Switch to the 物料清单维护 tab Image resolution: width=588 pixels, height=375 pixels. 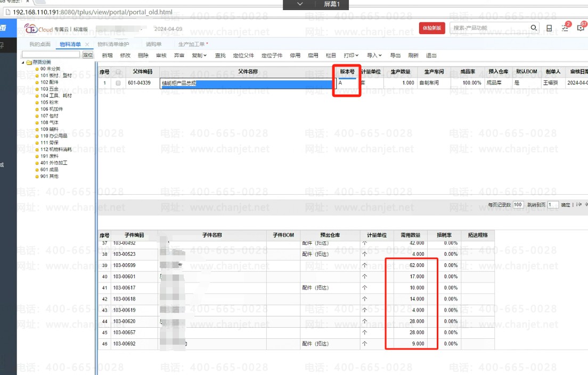pyautogui.click(x=113, y=45)
